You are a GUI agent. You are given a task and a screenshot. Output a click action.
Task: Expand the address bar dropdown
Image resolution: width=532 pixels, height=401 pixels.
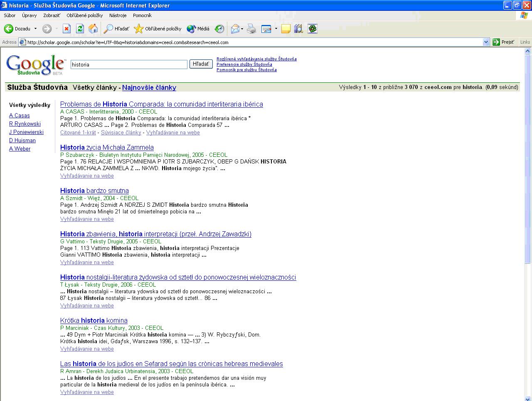tap(486, 42)
